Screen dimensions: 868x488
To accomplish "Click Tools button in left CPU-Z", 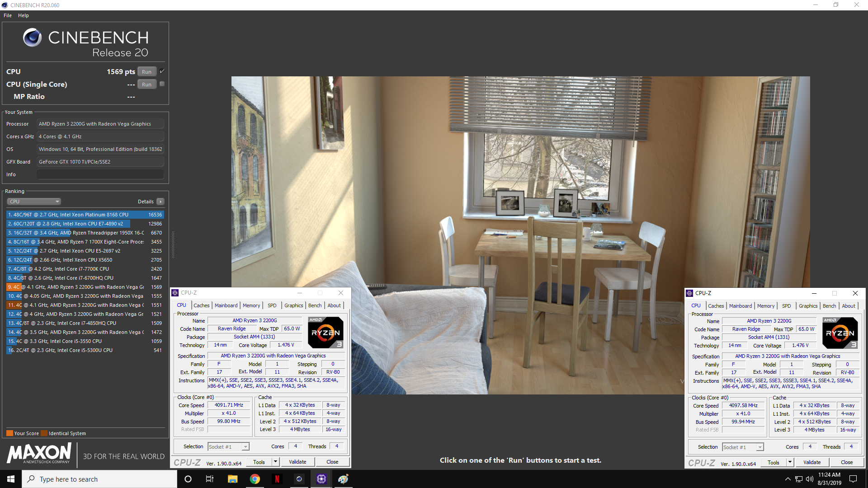I will (259, 462).
